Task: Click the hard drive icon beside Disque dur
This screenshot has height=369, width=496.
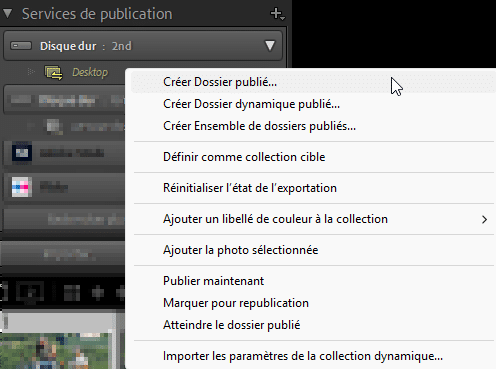Action: point(21,46)
